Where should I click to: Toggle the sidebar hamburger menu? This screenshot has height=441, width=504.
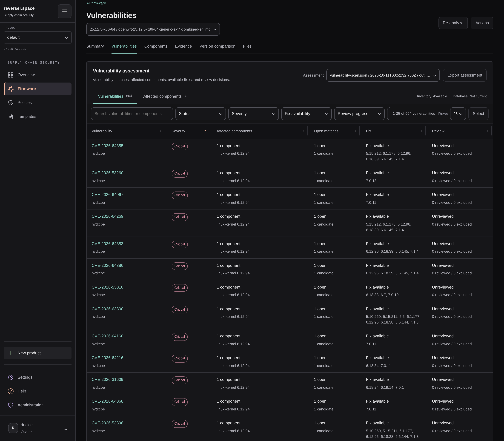64,11
